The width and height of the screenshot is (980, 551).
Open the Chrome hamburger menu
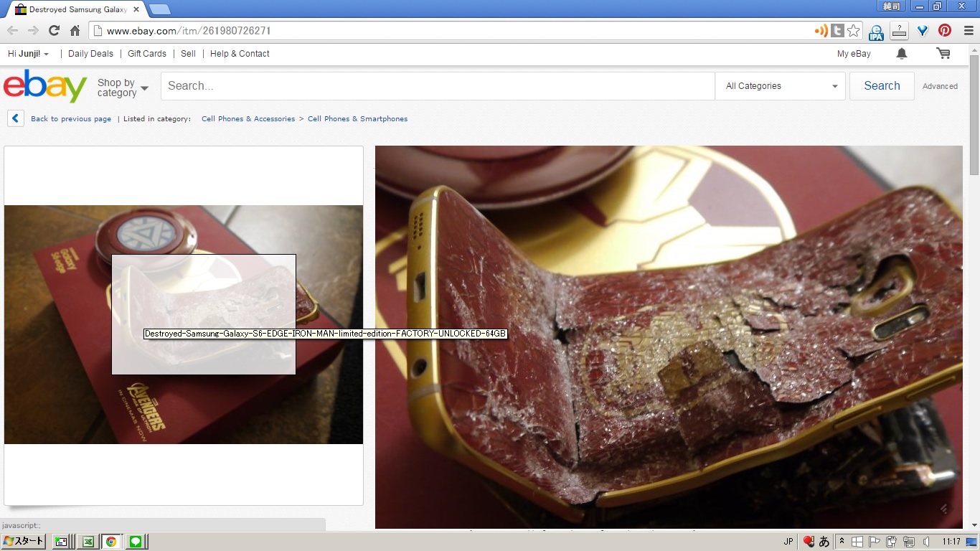tap(967, 31)
